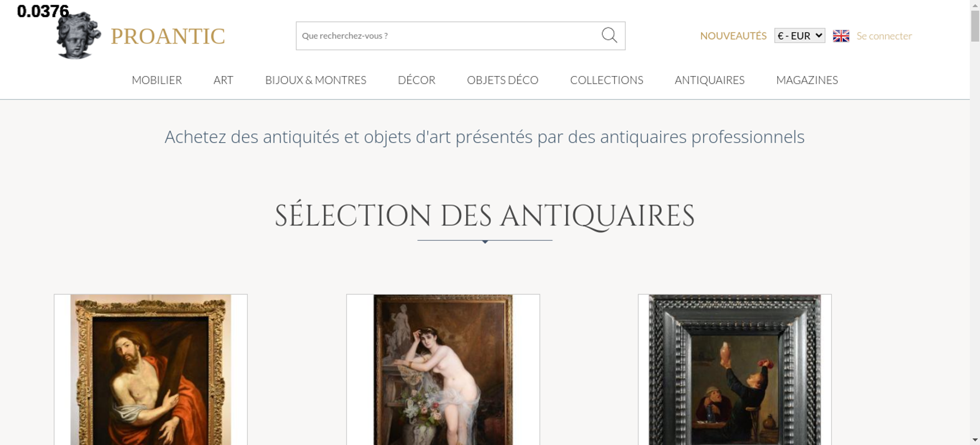Image resolution: width=980 pixels, height=445 pixels.
Task: Switch language via the UK flag icon
Action: [841, 36]
